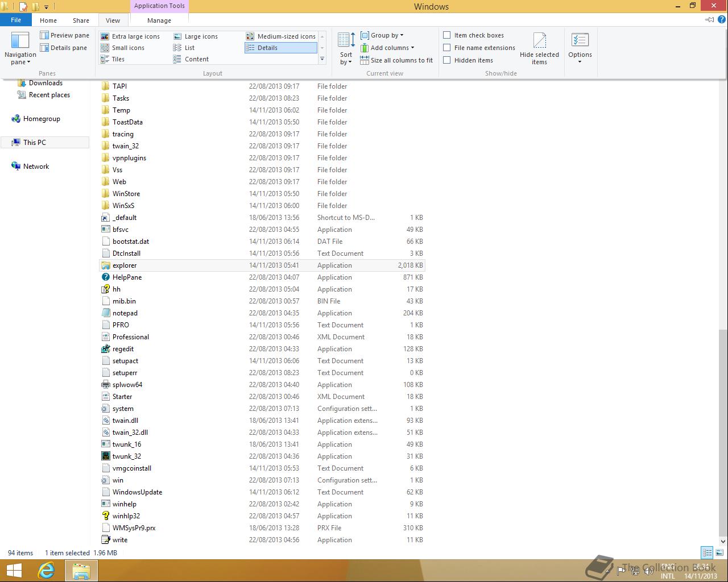Click Size all columns to fit
728x582 pixels.
coord(396,60)
